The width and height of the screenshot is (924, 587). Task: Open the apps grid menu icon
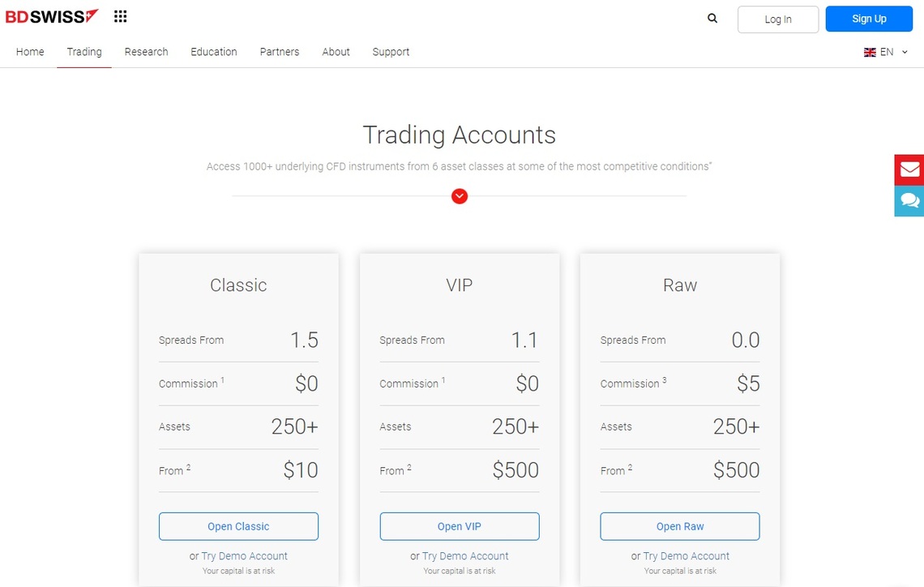[120, 16]
